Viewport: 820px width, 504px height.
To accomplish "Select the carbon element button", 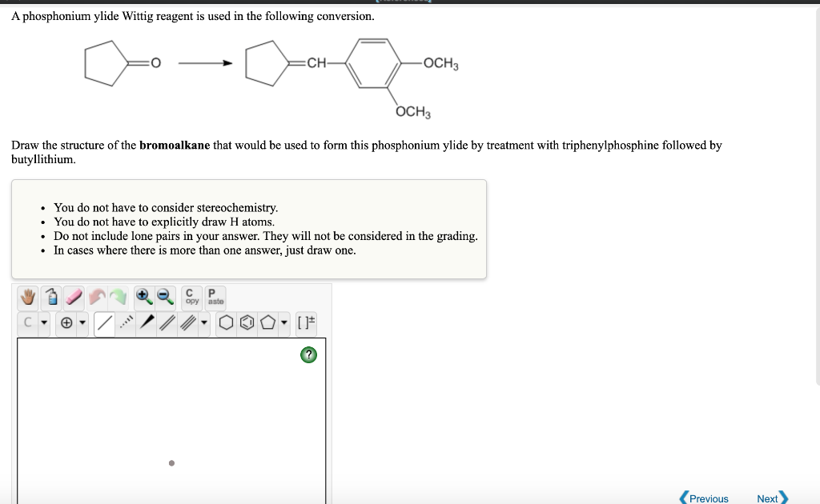I will coord(28,322).
